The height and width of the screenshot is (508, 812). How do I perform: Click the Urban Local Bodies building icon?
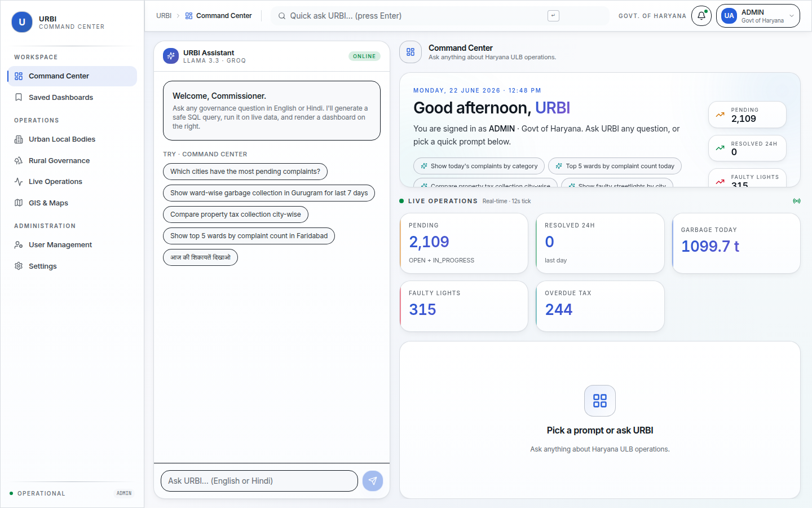[19, 139]
